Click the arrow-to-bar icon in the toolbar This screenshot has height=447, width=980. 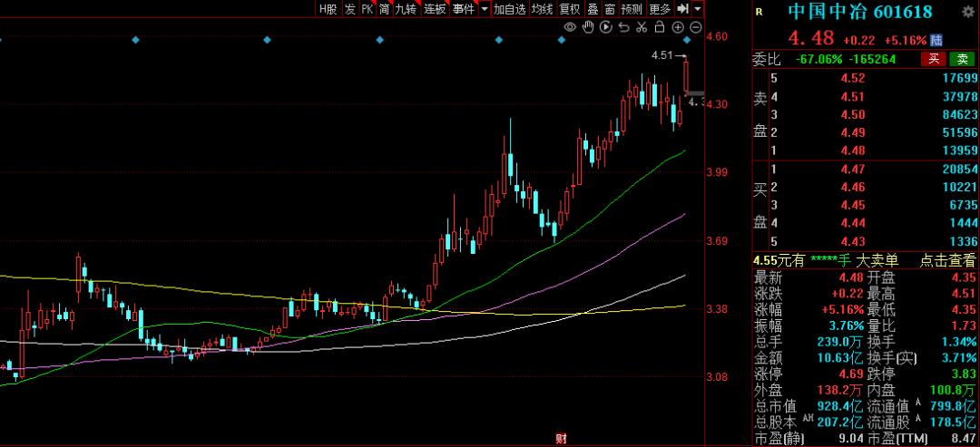tap(681, 9)
